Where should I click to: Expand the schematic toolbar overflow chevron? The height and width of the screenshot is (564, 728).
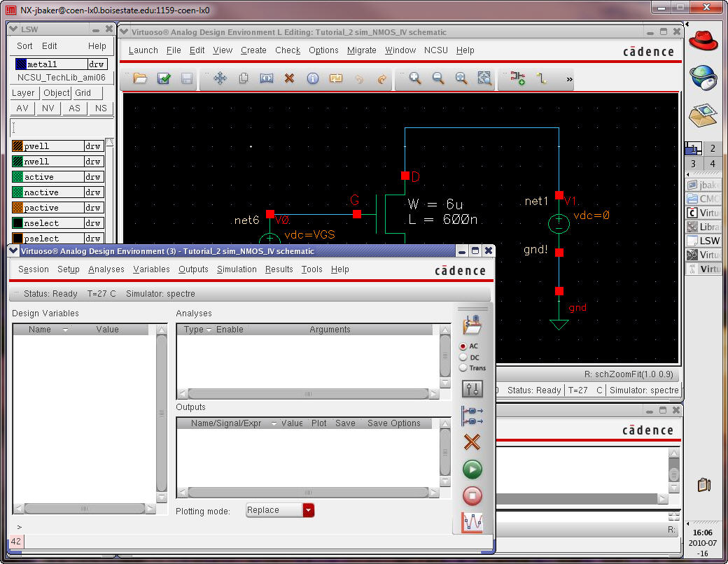tap(569, 80)
